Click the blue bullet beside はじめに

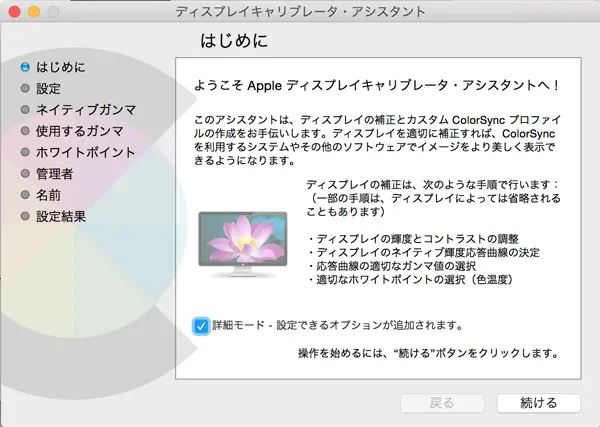point(25,67)
